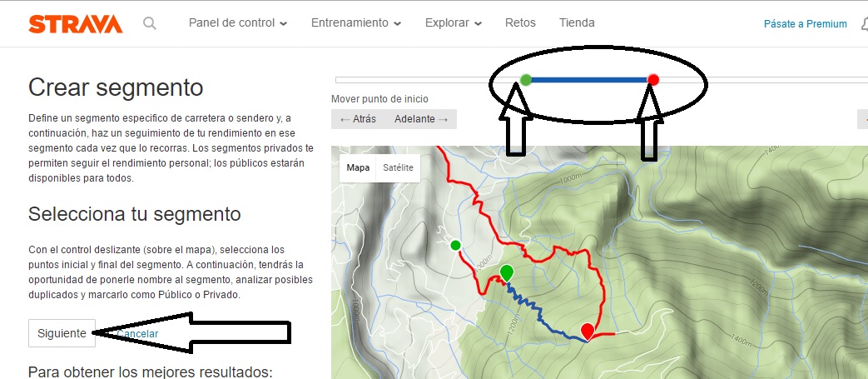The width and height of the screenshot is (868, 379).
Task: Move start point forward with Adelante
Action: (421, 118)
